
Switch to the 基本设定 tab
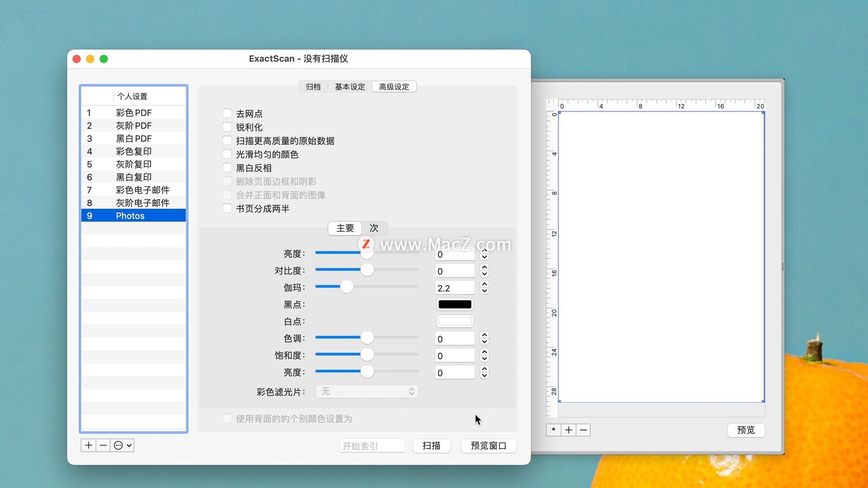[350, 87]
